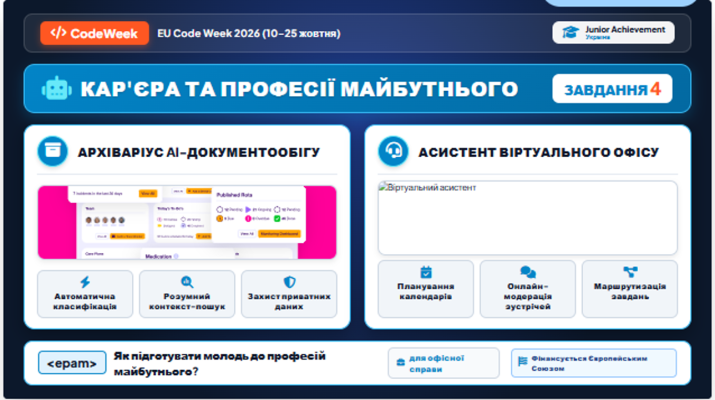Click the shield icon above Захист приватних даних
This screenshot has width=715, height=400.
[289, 282]
